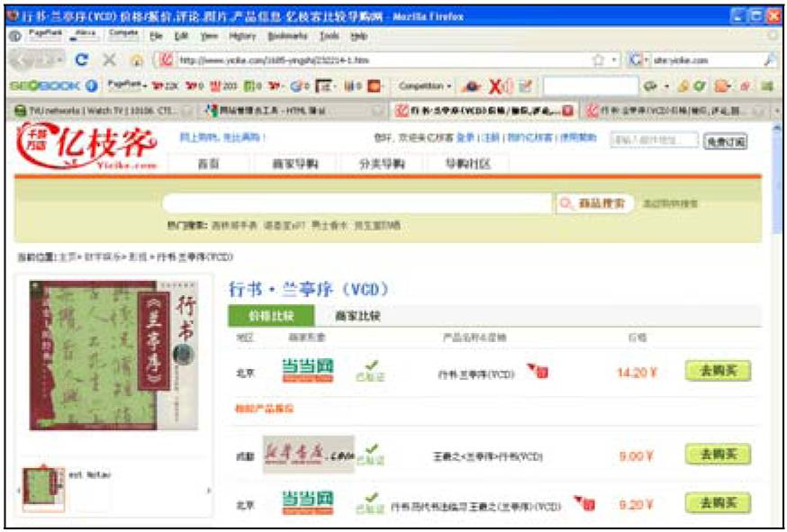This screenshot has width=787, height=532.
Task: Open the advanced search link beside 商品搜索
Action: point(671,203)
